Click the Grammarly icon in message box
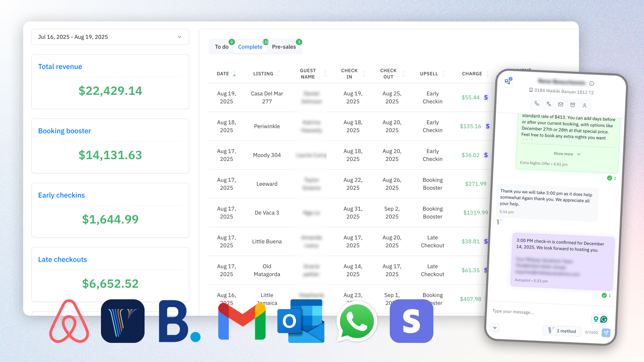This screenshot has height=362, width=644. point(604,319)
